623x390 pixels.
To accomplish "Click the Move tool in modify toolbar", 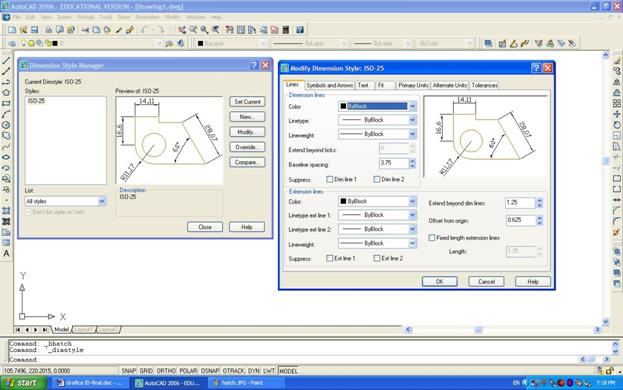I will [x=617, y=114].
